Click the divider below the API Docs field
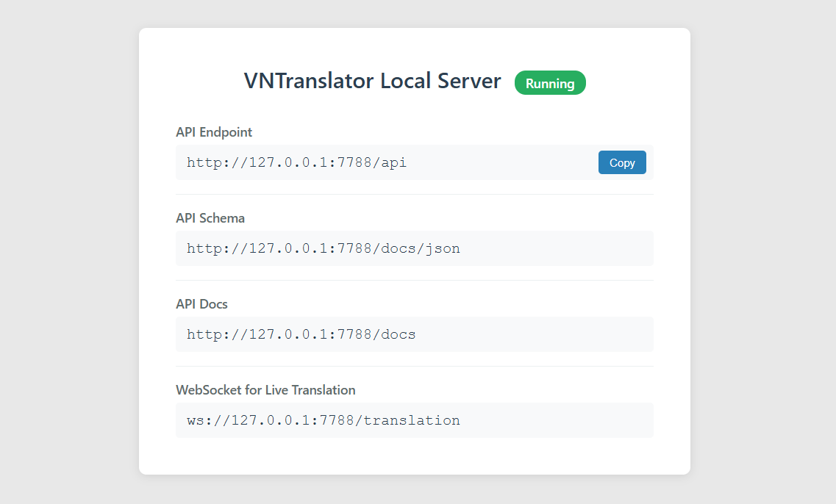 (x=414, y=366)
